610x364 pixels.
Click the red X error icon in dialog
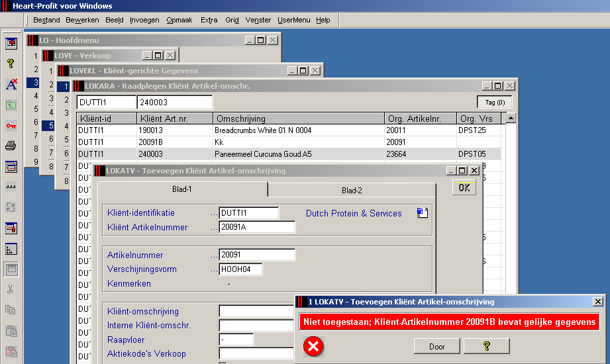tap(313, 347)
